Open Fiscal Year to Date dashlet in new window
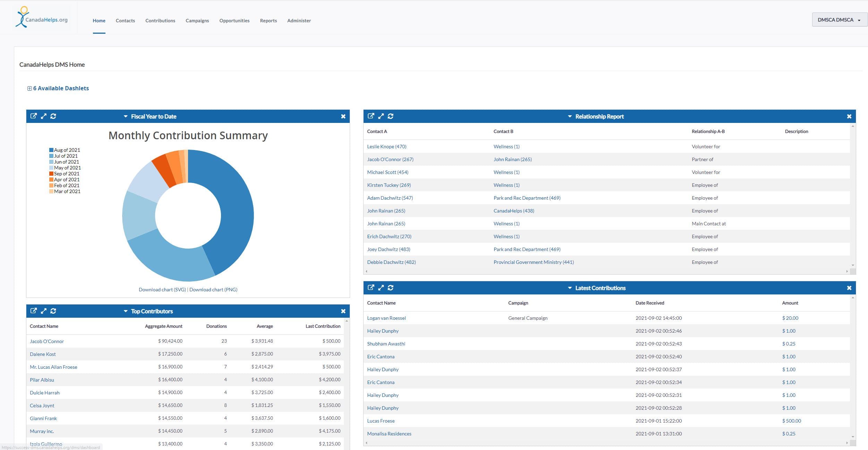 coord(33,116)
